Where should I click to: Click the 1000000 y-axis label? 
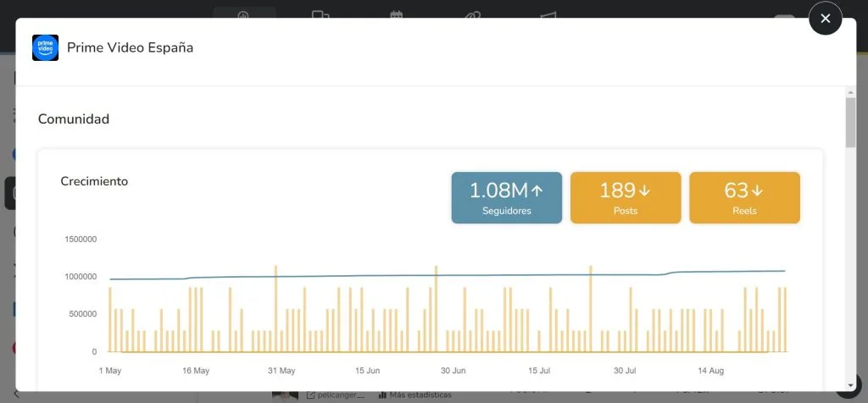[x=81, y=276]
